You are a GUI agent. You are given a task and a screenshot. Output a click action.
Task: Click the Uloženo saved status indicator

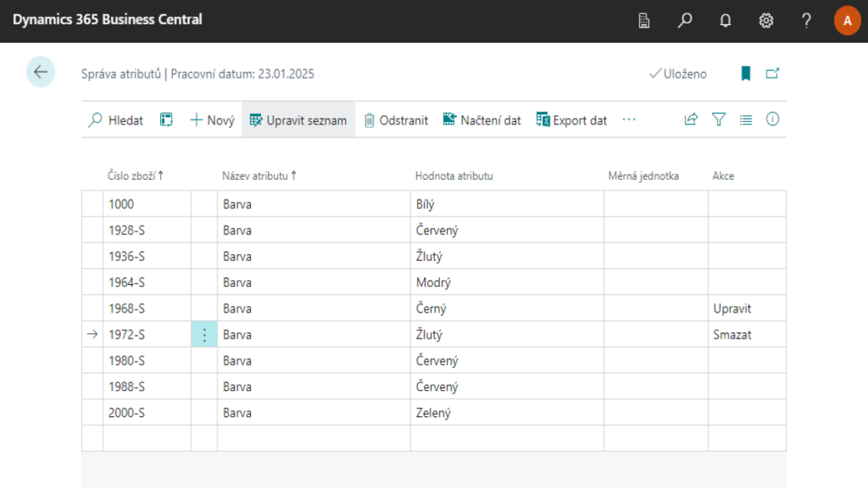click(678, 74)
